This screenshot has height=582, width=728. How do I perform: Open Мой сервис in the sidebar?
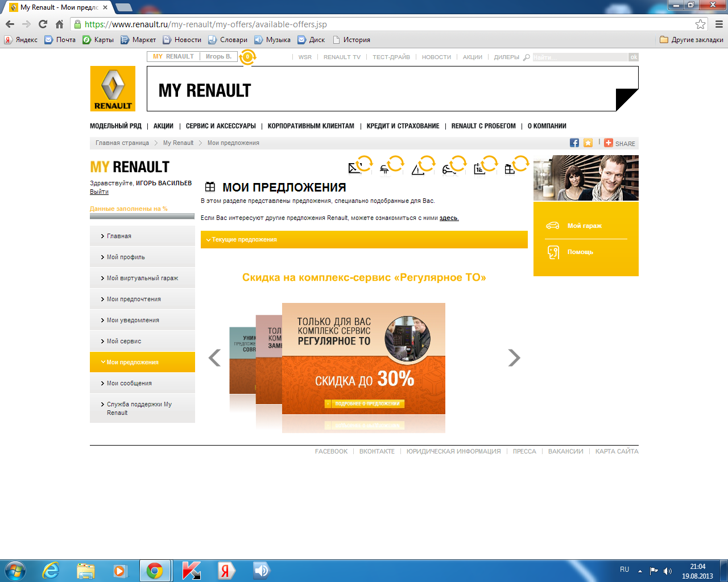[x=142, y=341]
